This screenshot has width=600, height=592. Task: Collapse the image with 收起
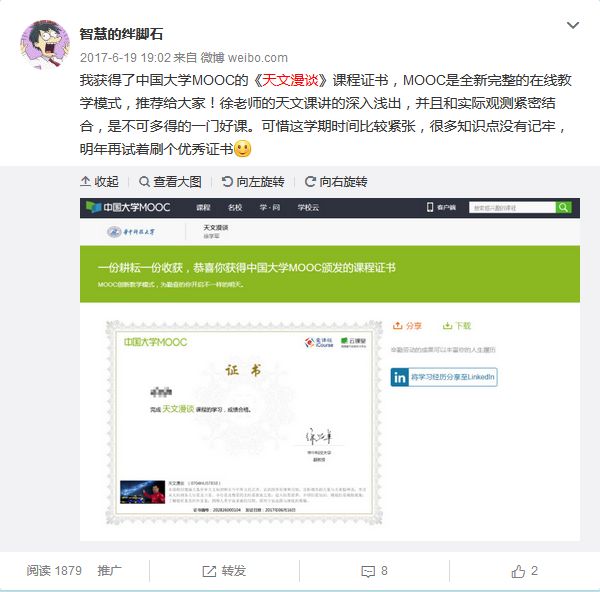99,182
